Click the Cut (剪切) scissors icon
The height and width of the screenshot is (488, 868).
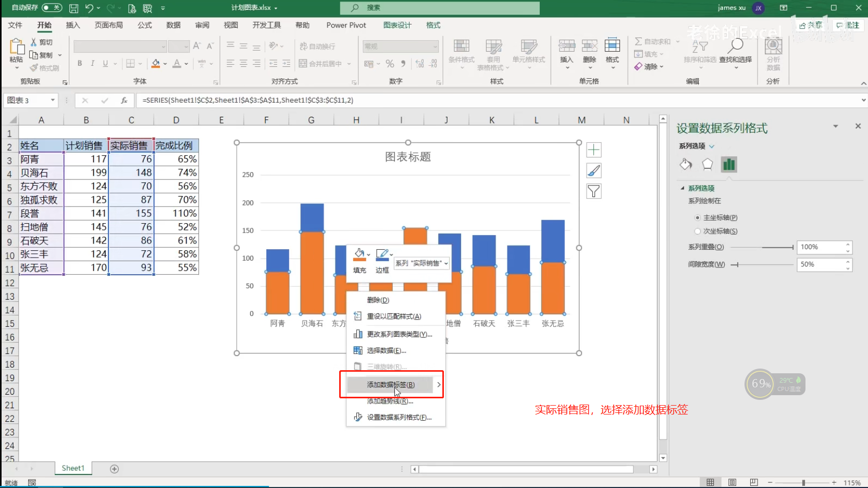[34, 42]
